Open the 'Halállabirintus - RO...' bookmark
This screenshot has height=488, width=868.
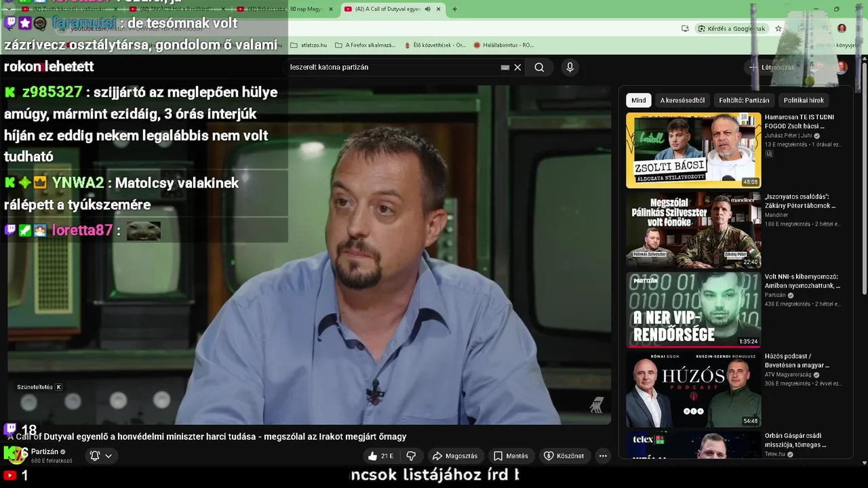504,45
